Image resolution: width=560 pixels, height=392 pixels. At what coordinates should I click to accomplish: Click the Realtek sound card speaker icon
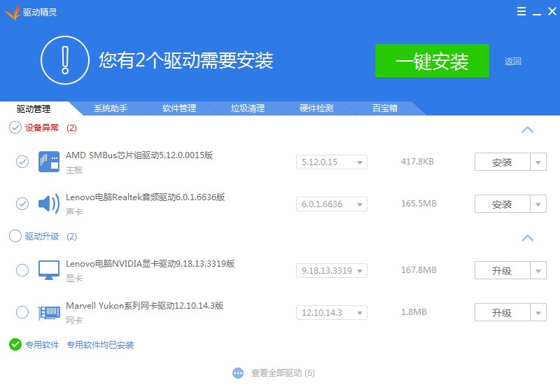(49, 204)
